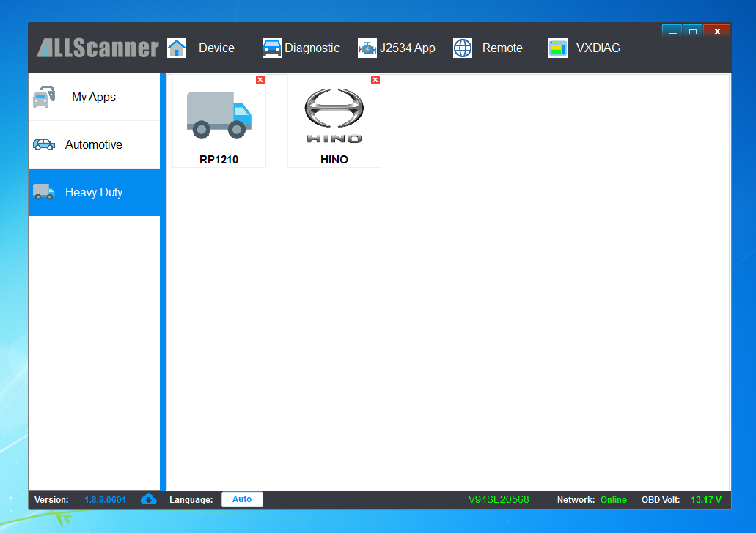The height and width of the screenshot is (533, 756).
Task: Click the Automotive car outline icon
Action: 44,144
